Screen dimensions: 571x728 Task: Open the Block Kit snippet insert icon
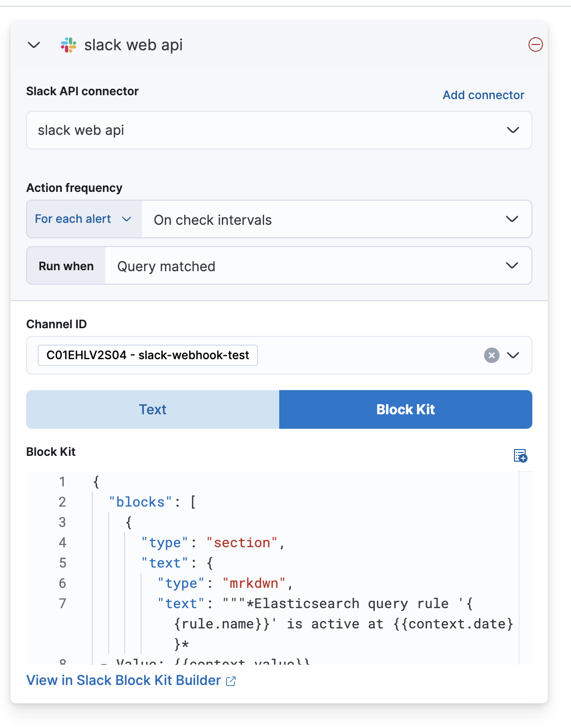pyautogui.click(x=520, y=455)
